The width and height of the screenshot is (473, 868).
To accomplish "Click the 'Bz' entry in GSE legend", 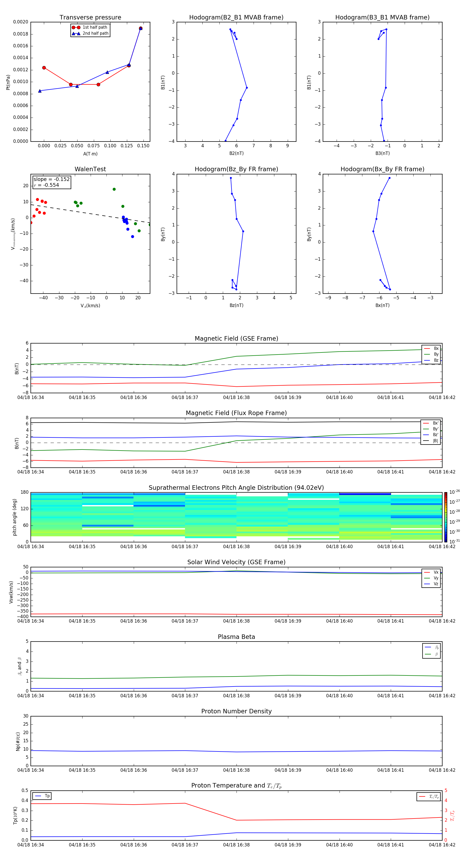I will click(431, 360).
